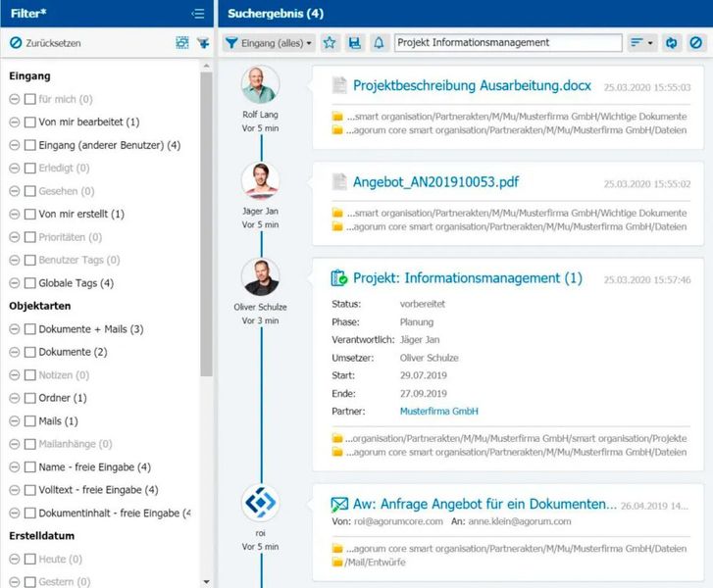Check the 'Von mir erstellt (1)' checkbox
This screenshot has width=713, height=588.
pyautogui.click(x=30, y=214)
